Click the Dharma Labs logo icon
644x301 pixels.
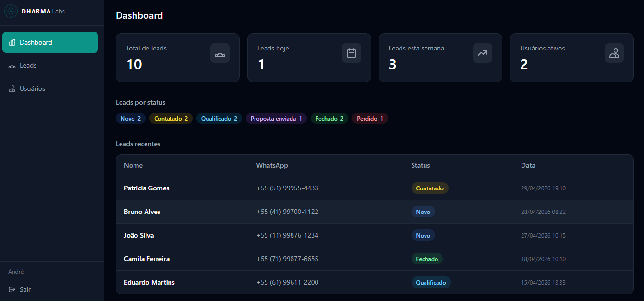tap(11, 11)
